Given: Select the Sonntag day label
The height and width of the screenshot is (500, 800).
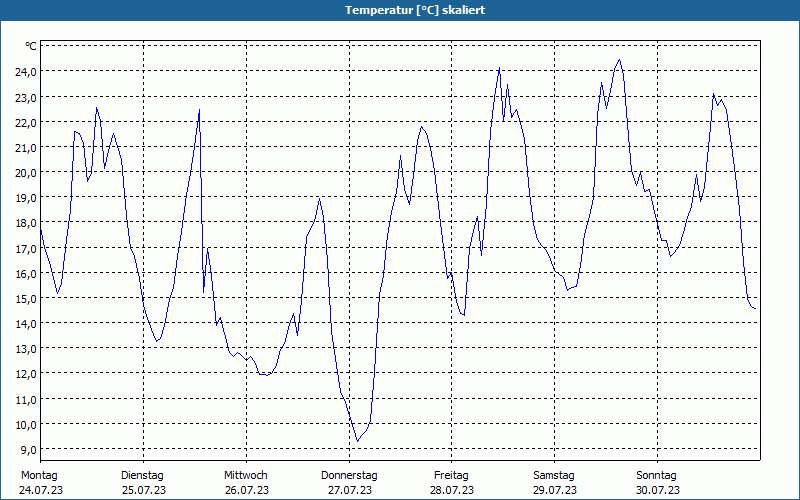Looking at the screenshot, I should 657,476.
